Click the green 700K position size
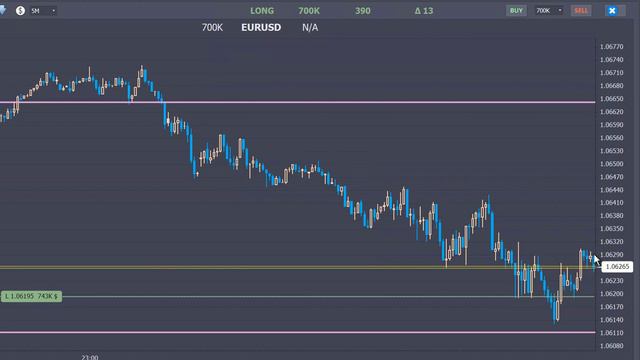 coord(309,11)
